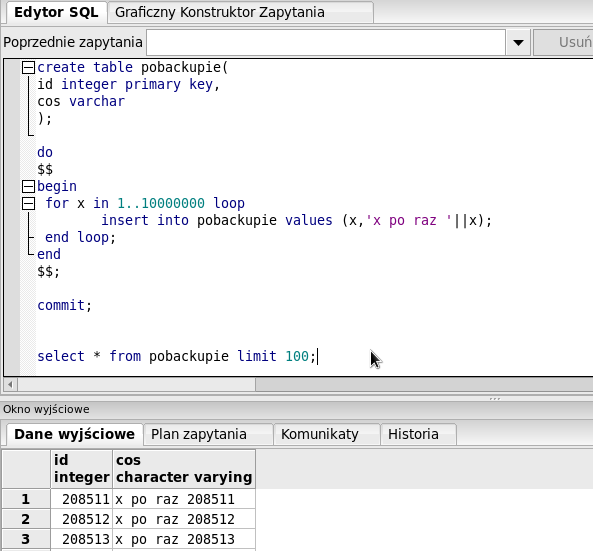The height and width of the screenshot is (551, 593).
Task: Open the Graficzny Konstruktor Zapytania tab
Action: click(x=241, y=12)
